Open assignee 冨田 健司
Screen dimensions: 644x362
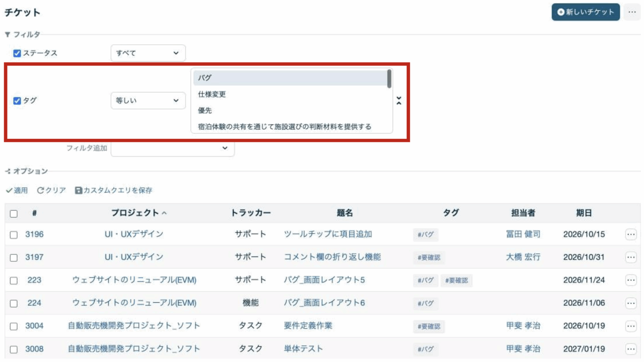(523, 234)
